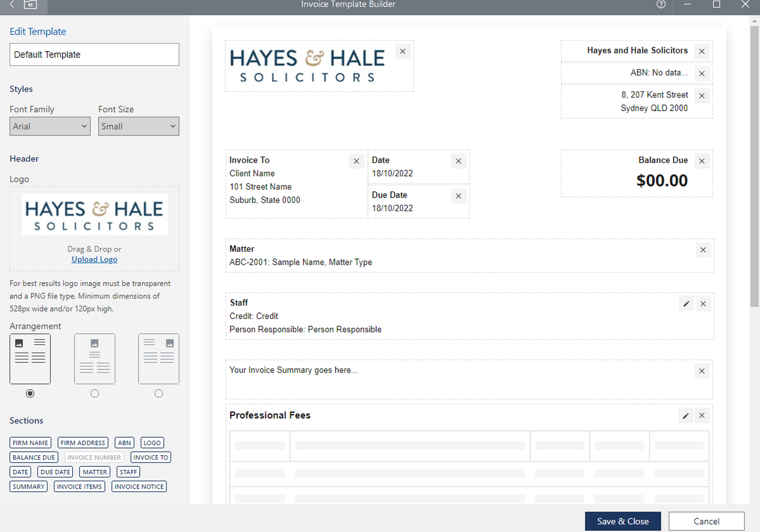
Task: Click the app icon in title bar
Action: (30, 4)
